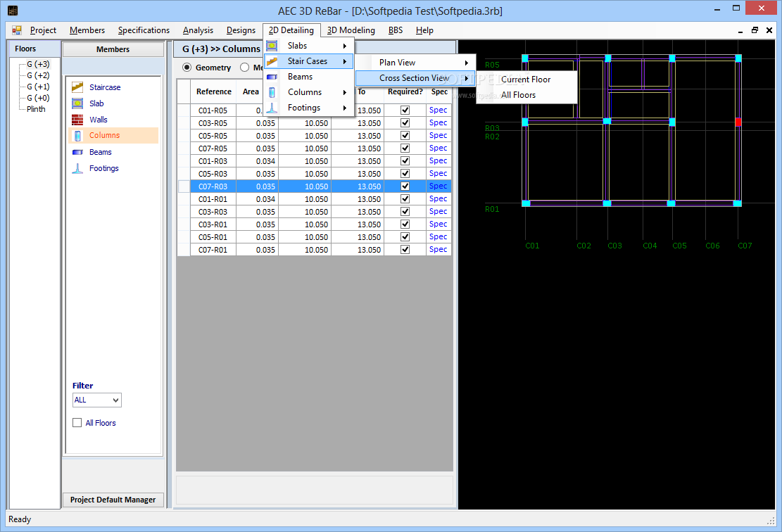Open the Analysis menu
Viewport: 782px width, 532px height.
198,30
